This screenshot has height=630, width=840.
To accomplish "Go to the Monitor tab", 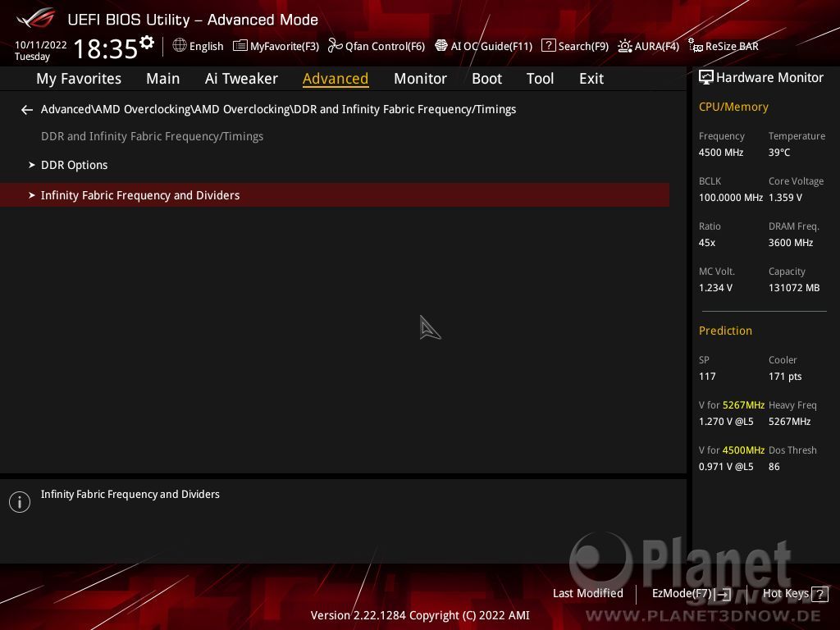I will 421,79.
